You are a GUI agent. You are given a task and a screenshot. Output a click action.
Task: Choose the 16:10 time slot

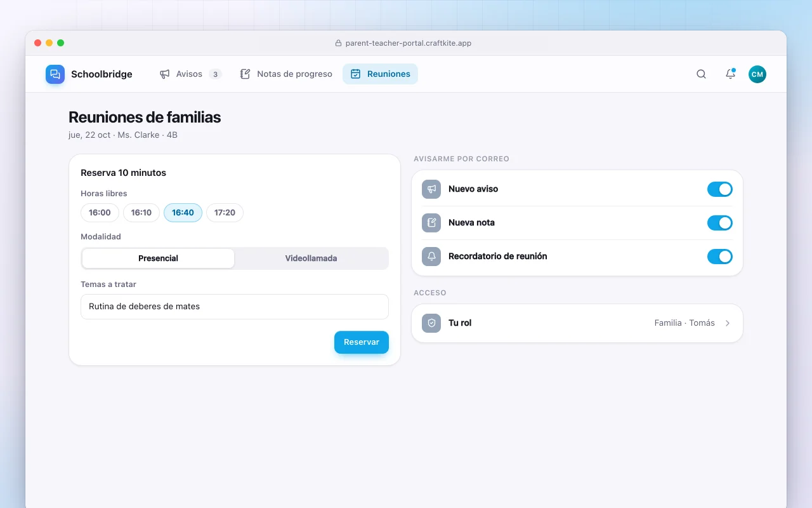tap(141, 213)
